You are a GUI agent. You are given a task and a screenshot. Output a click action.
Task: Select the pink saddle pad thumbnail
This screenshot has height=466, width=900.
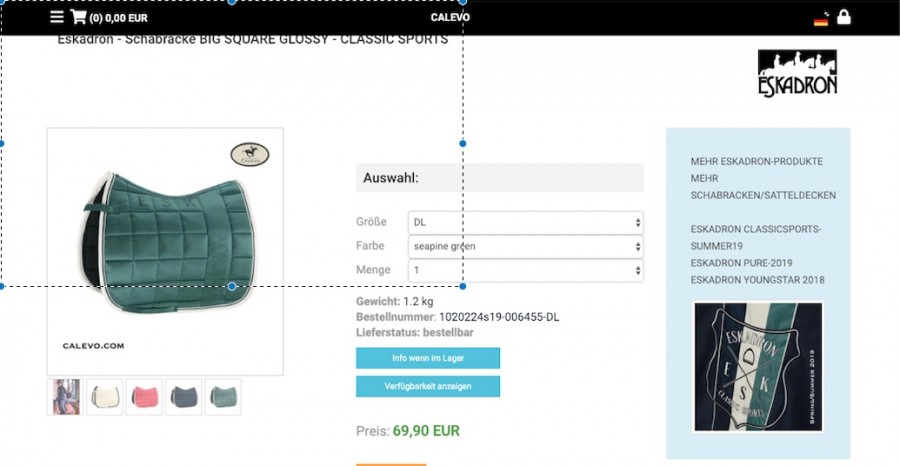pos(144,397)
